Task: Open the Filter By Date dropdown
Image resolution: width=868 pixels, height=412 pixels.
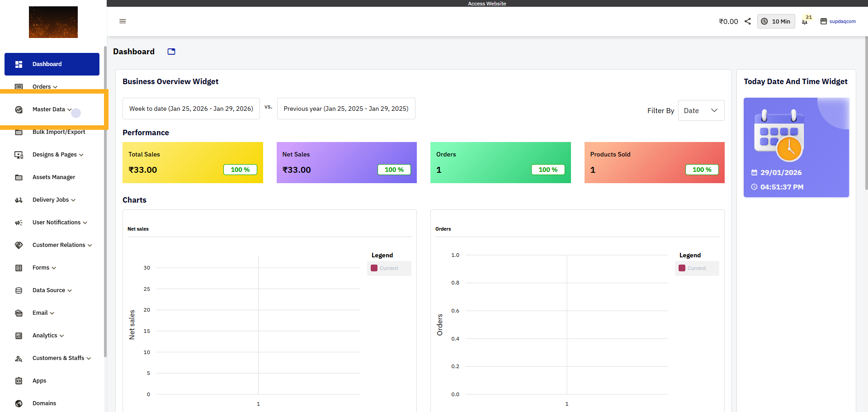Action: point(701,110)
